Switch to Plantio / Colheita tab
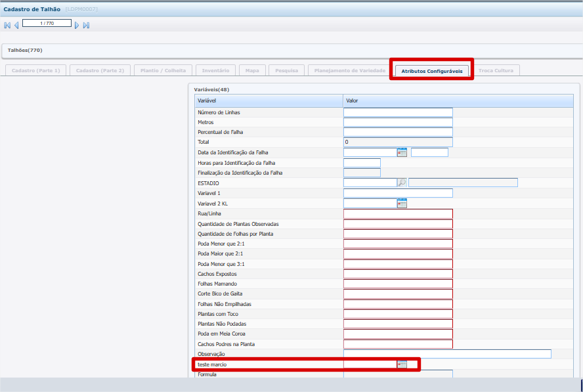This screenshot has width=583, height=392. [x=163, y=70]
